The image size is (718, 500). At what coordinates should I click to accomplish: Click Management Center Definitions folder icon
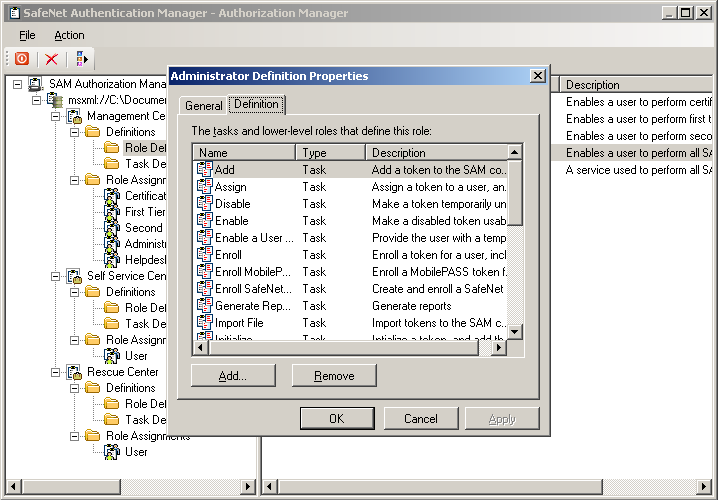pyautogui.click(x=92, y=132)
